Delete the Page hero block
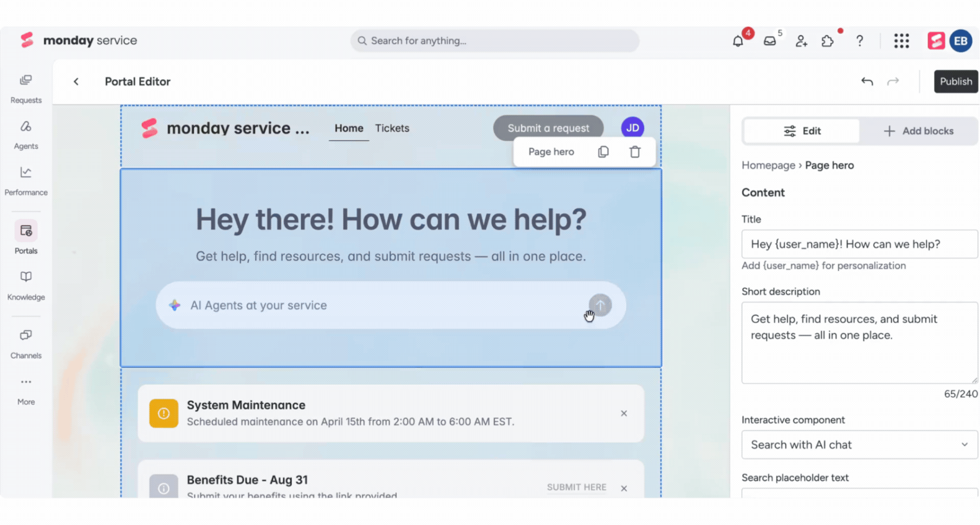The height and width of the screenshot is (525, 980). (x=635, y=152)
